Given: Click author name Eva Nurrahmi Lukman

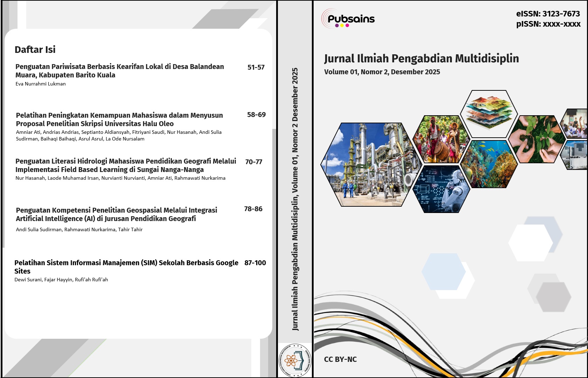Looking at the screenshot, I should pos(40,83).
